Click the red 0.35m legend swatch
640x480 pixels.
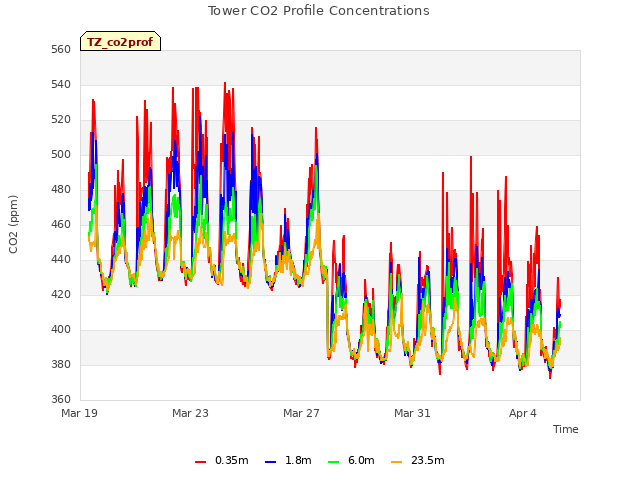(200, 462)
